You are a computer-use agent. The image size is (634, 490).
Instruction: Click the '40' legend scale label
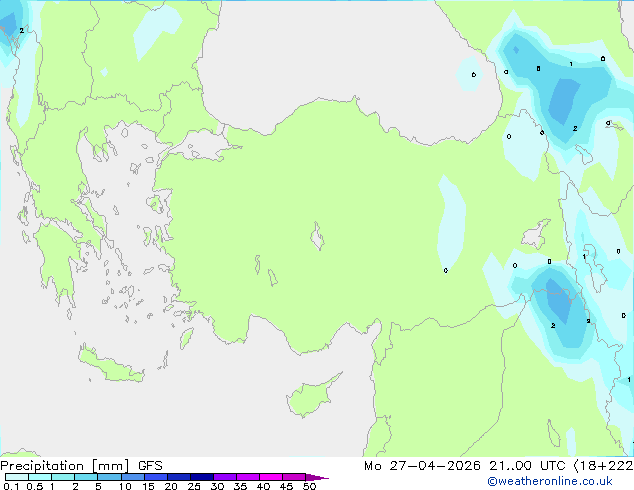pyautogui.click(x=264, y=486)
